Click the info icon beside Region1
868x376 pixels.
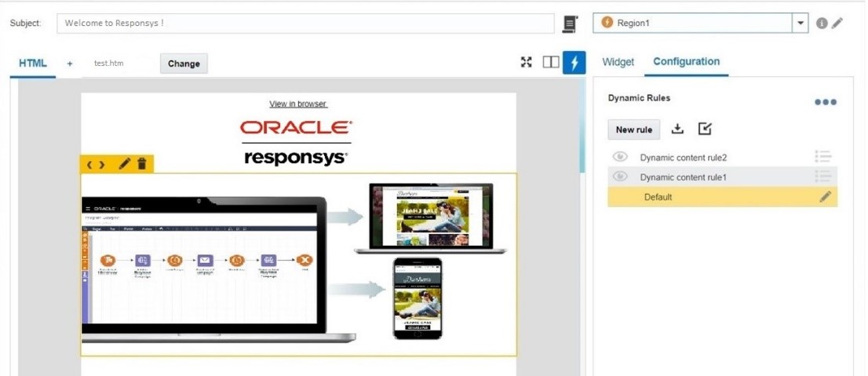(822, 24)
